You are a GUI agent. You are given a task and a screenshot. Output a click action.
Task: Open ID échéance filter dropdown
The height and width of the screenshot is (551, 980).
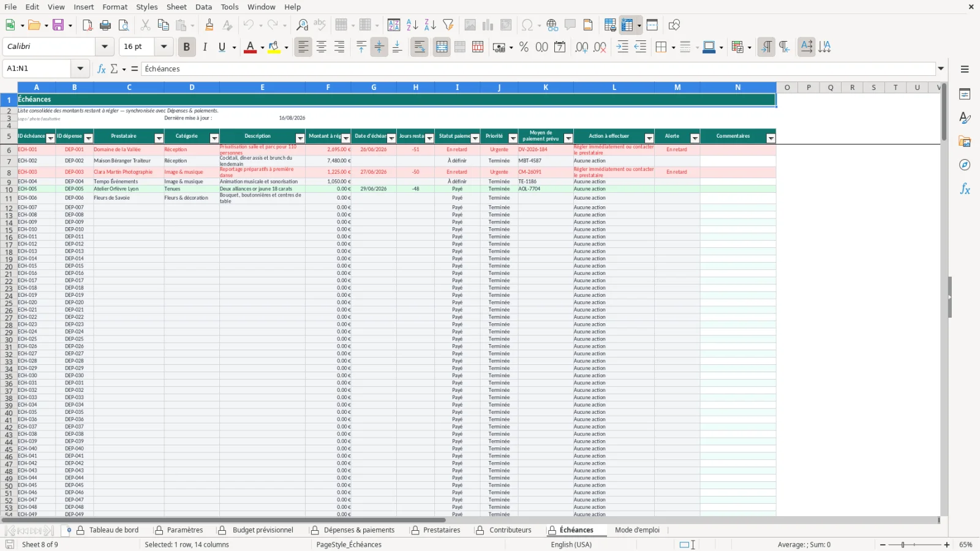(50, 138)
